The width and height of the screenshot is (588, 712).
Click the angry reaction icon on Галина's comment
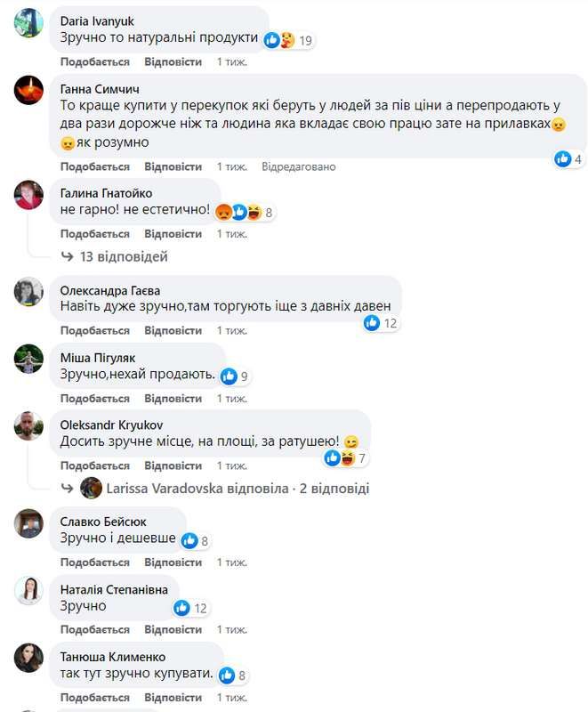point(223,209)
